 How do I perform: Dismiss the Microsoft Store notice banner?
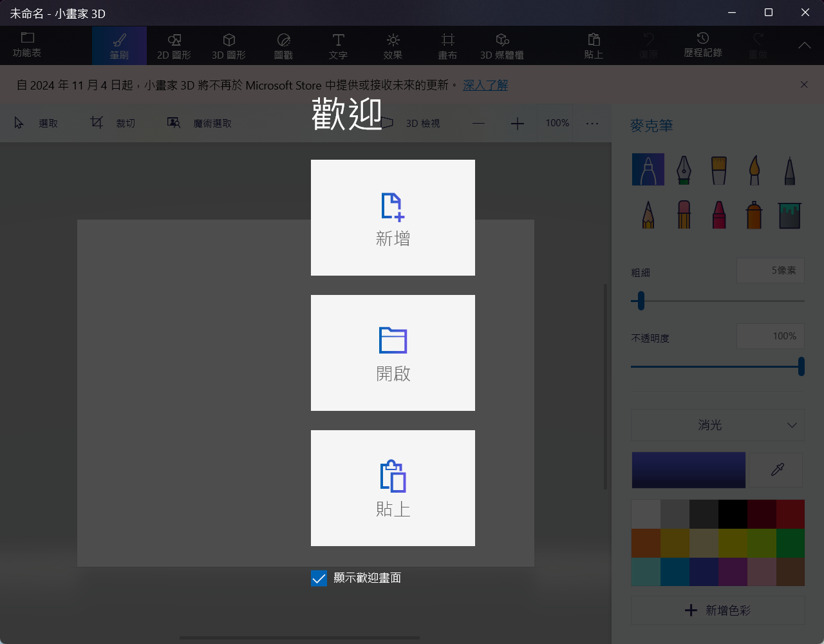(x=804, y=84)
